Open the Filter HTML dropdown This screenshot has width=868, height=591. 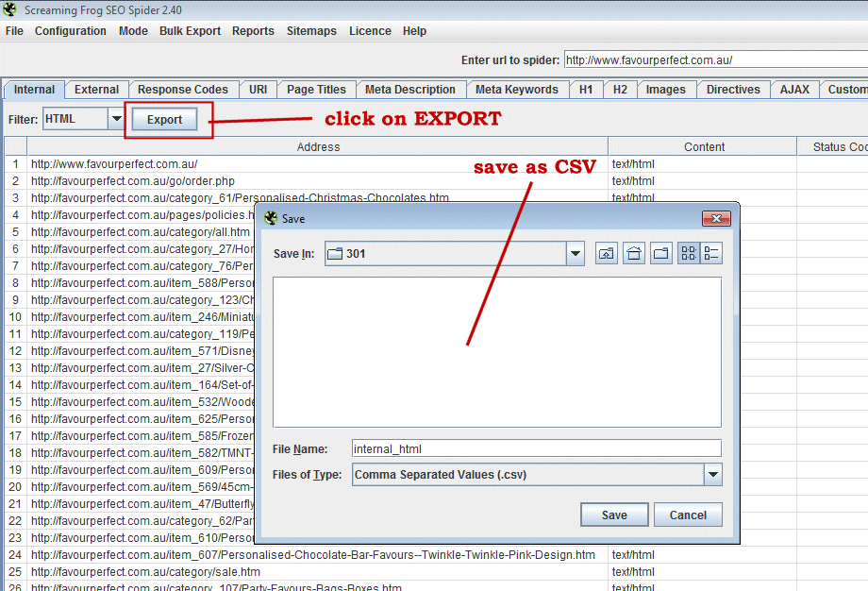(x=116, y=119)
